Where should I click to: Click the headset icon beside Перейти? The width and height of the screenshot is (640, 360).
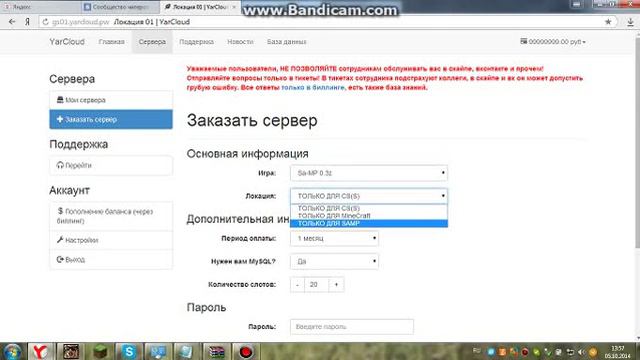(x=60, y=165)
